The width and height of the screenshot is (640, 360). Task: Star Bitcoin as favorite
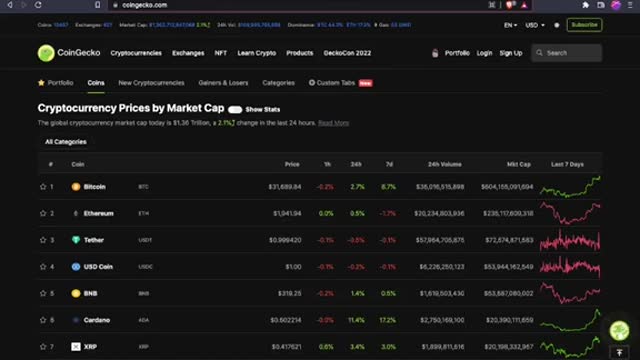(43, 187)
